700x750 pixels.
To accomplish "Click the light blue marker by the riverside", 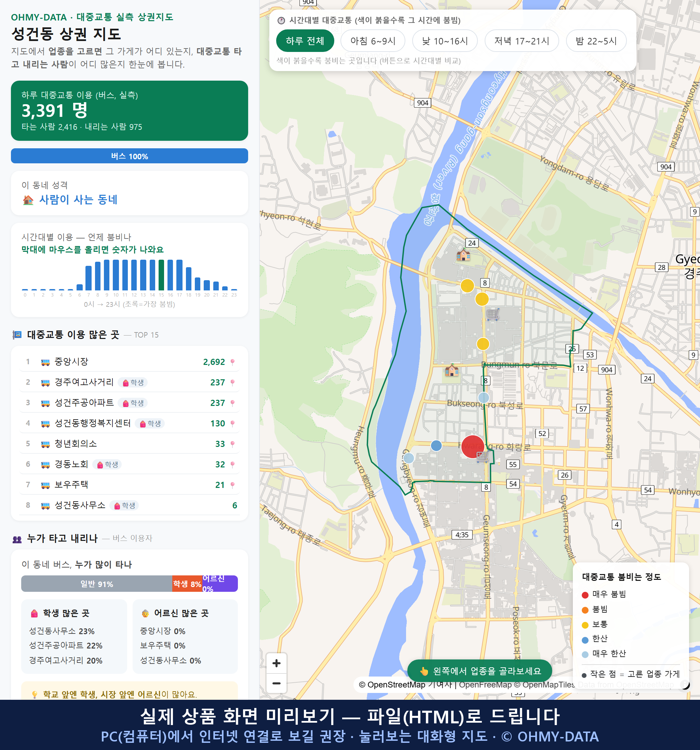I will coord(409,458).
